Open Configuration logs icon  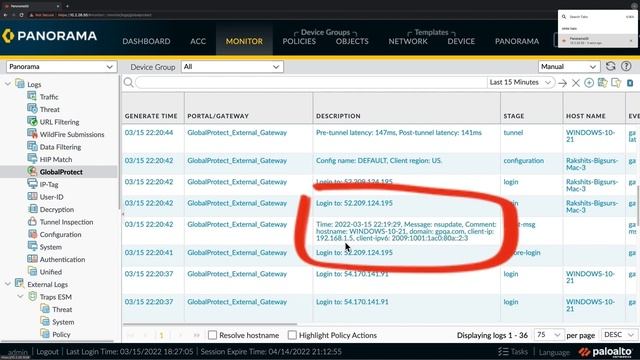point(32,234)
